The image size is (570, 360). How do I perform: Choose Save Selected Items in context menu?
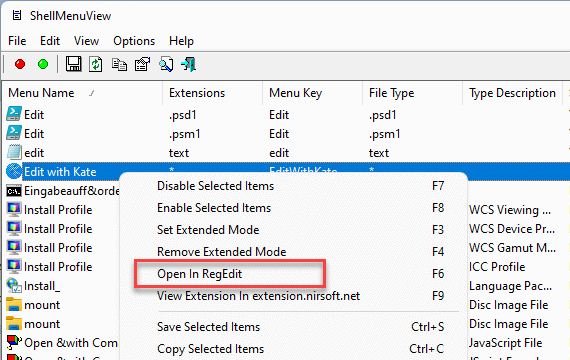[x=294, y=327]
